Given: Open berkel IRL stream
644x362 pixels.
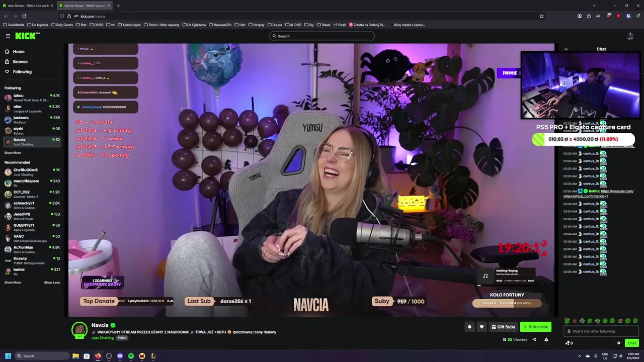Looking at the screenshot, I should (x=32, y=271).
